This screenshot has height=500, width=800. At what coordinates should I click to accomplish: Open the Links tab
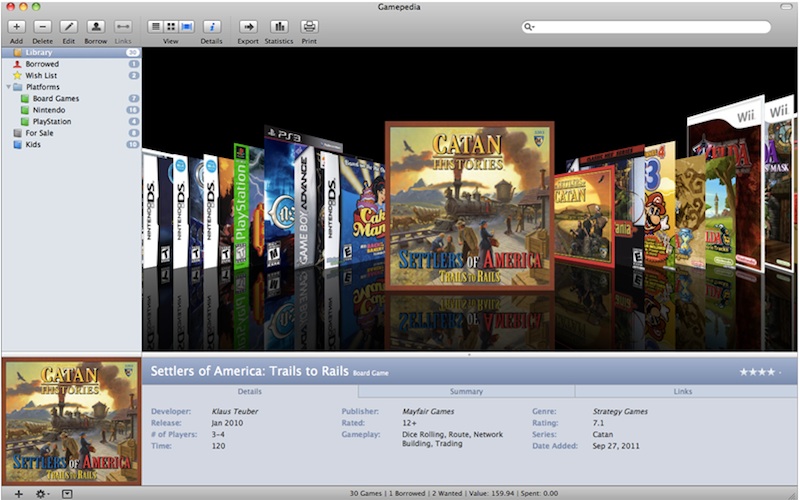pos(684,392)
